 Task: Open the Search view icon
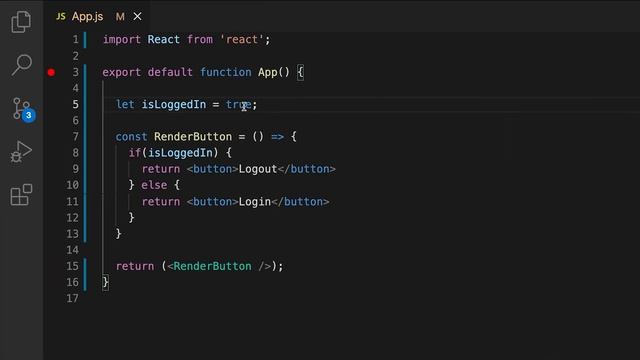(22, 64)
